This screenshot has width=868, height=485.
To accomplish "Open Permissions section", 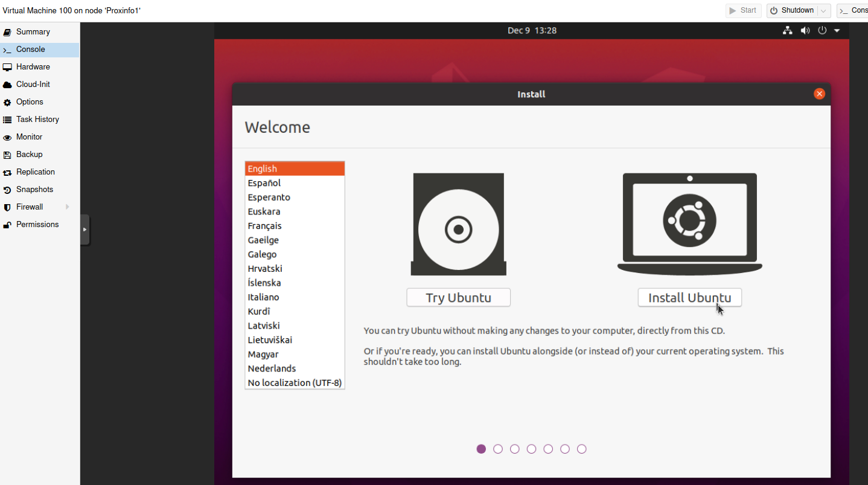I will [39, 225].
